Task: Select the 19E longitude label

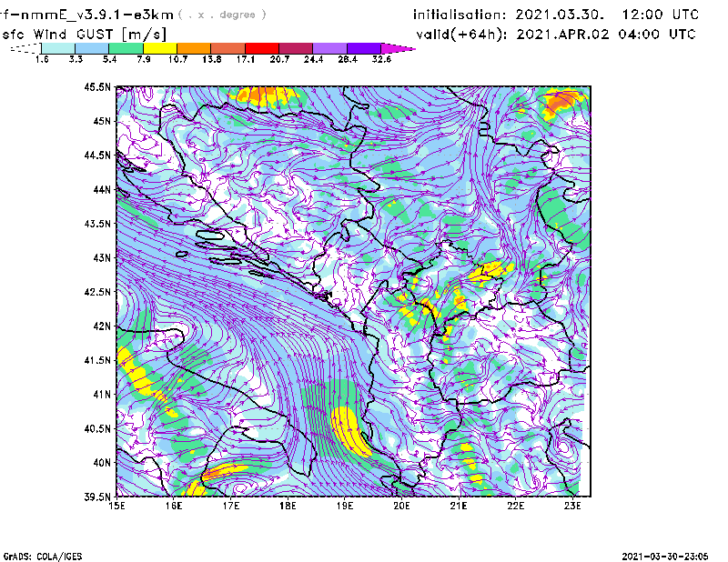Action: (345, 506)
